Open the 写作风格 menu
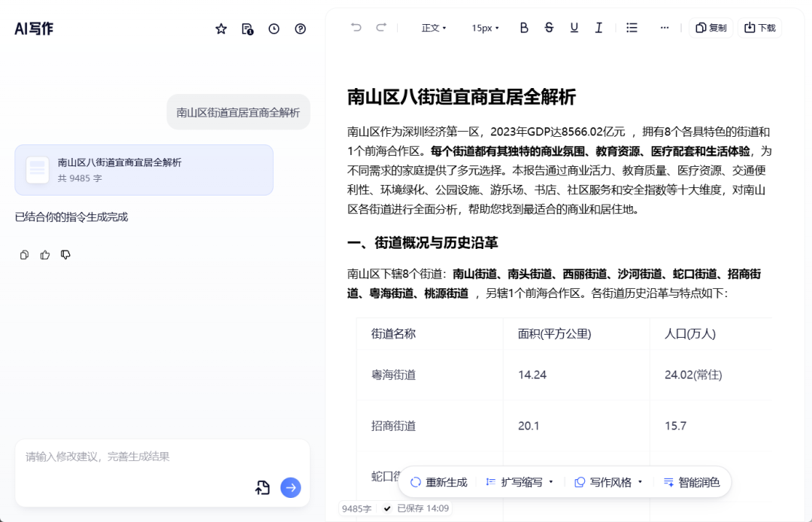The width and height of the screenshot is (812, 522). tap(609, 482)
